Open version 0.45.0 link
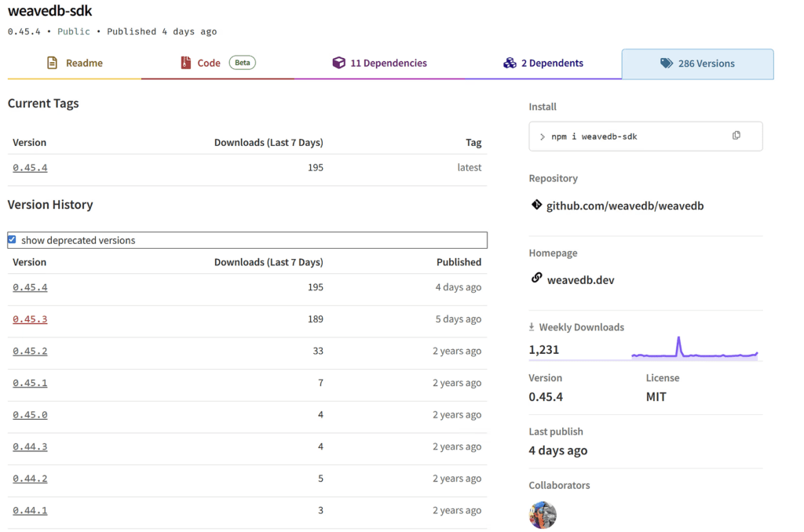This screenshot has width=804, height=532. pos(31,414)
